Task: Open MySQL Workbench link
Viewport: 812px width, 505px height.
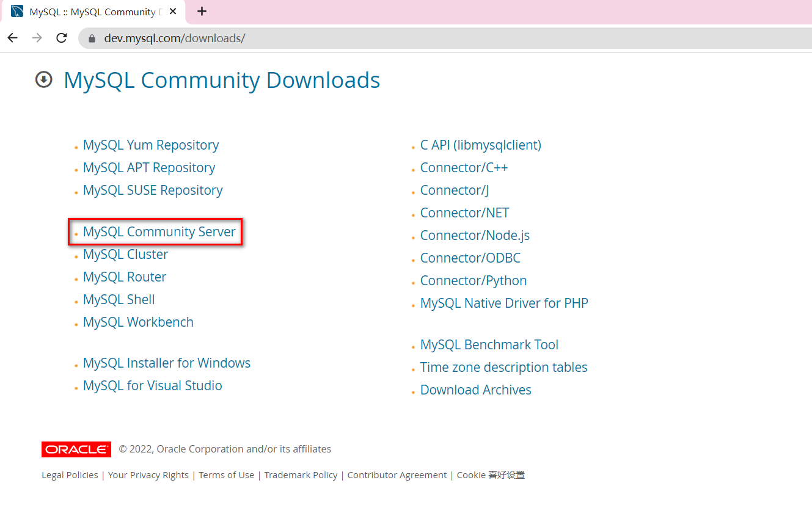Action: (138, 322)
